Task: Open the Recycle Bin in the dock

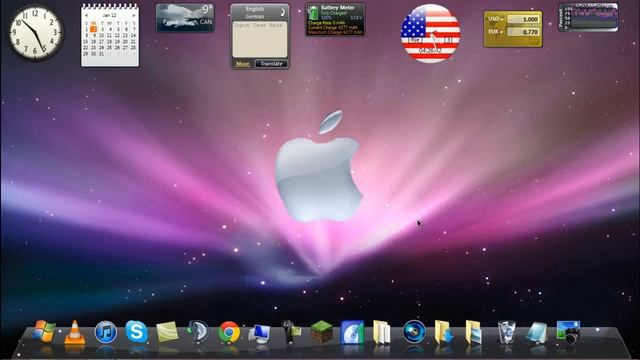Action: coord(506,332)
